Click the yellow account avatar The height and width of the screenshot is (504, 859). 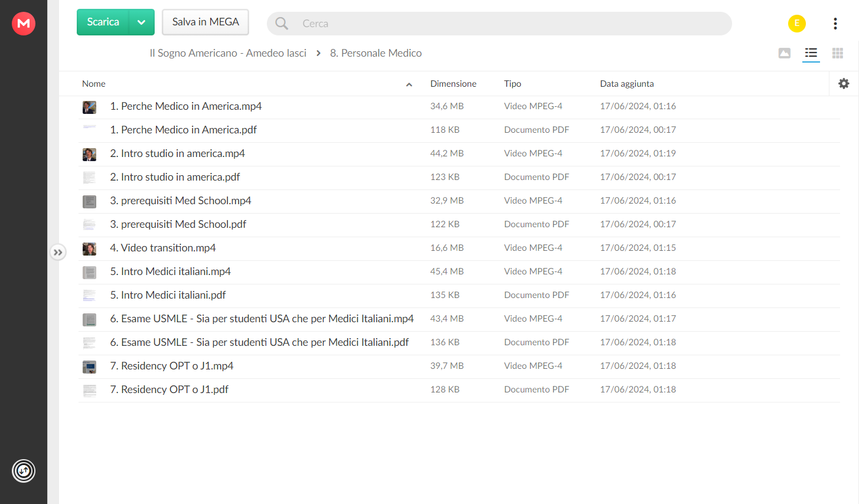click(797, 24)
